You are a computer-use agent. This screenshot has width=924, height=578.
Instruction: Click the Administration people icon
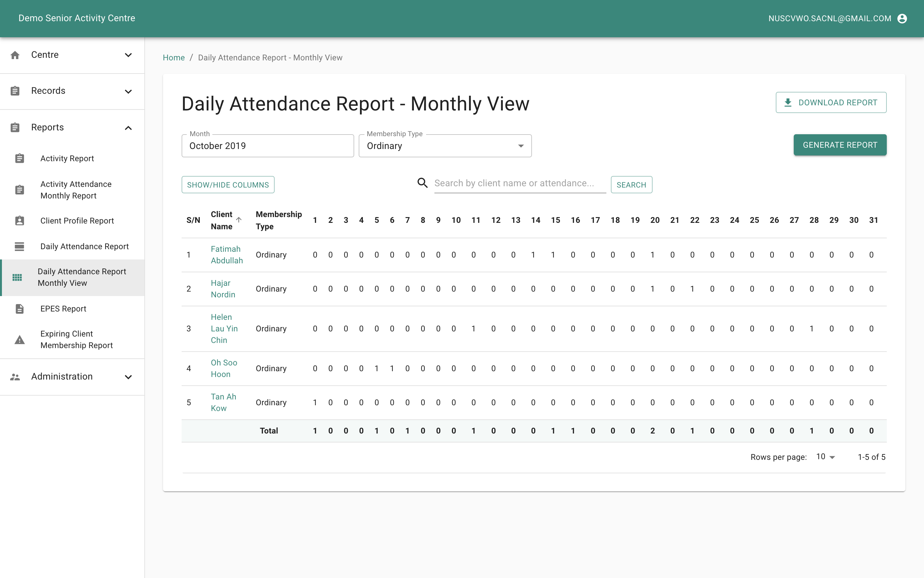15,377
